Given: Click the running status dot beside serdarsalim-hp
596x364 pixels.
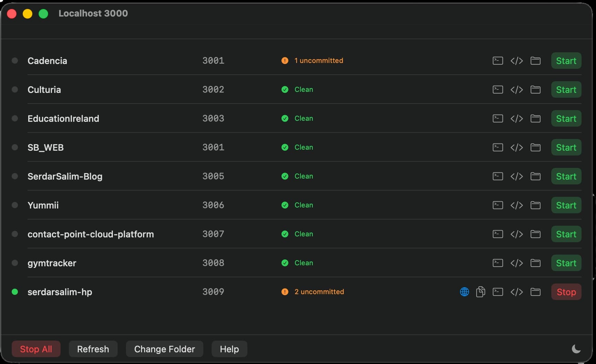Looking at the screenshot, I should click(15, 292).
